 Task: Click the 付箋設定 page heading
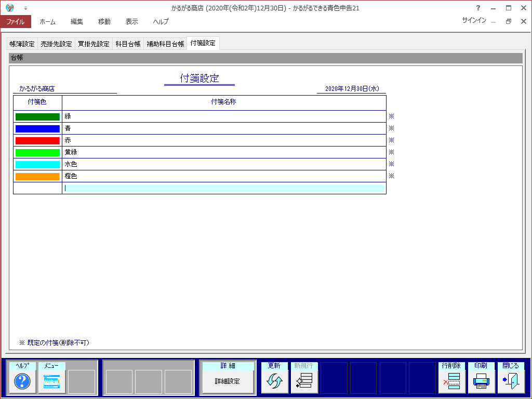199,78
